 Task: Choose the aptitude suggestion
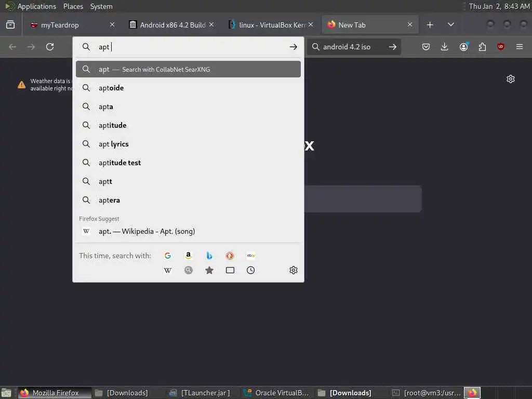(x=188, y=125)
